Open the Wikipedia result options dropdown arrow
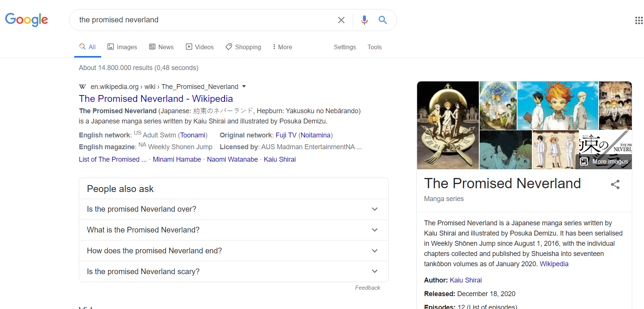Screen dimensions: 644x309 click(x=244, y=86)
